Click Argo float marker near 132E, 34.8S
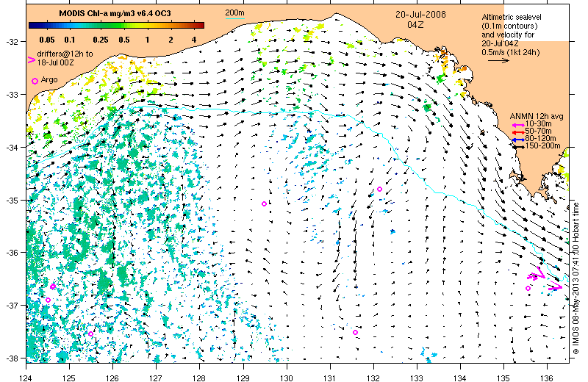The image size is (588, 382). click(x=379, y=189)
